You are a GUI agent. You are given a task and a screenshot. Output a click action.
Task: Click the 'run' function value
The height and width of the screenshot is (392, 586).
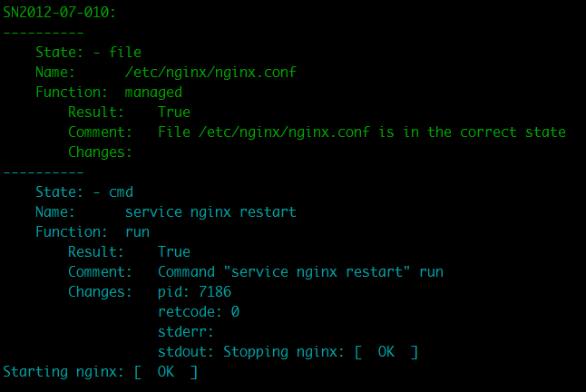[137, 232]
